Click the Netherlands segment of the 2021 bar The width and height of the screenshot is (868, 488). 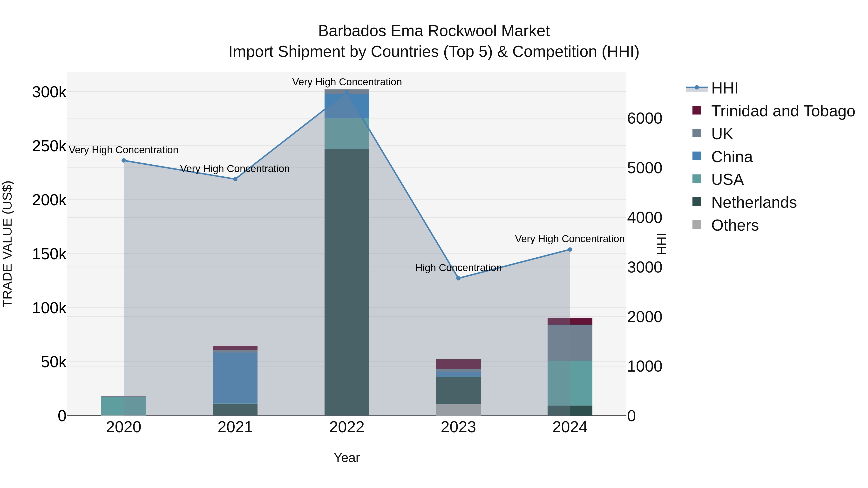235,410
